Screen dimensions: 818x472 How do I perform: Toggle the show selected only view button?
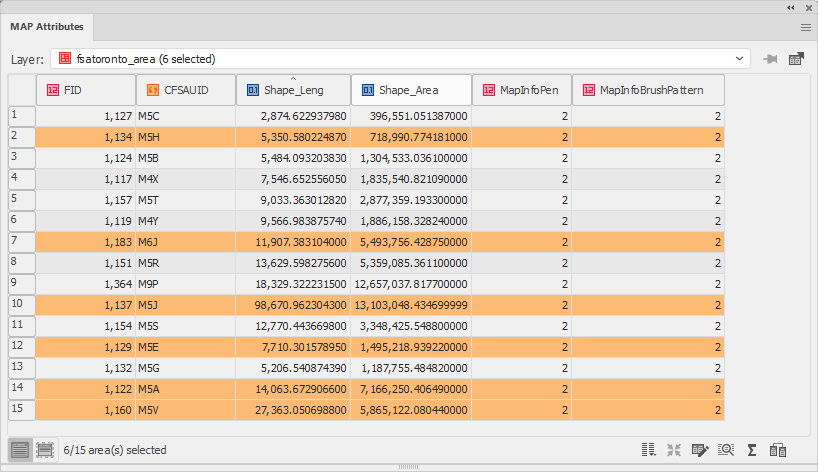pos(45,450)
